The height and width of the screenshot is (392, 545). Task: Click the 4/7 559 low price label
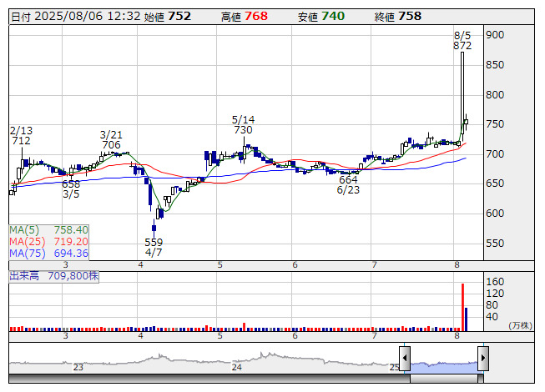tap(154, 247)
